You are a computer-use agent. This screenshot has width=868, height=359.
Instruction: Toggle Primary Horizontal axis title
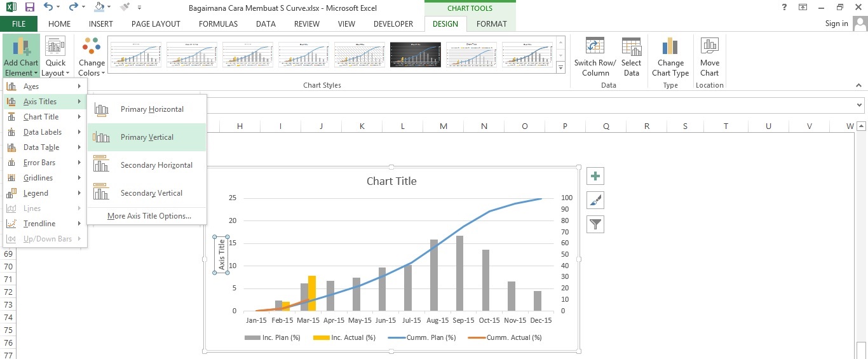tap(147, 109)
